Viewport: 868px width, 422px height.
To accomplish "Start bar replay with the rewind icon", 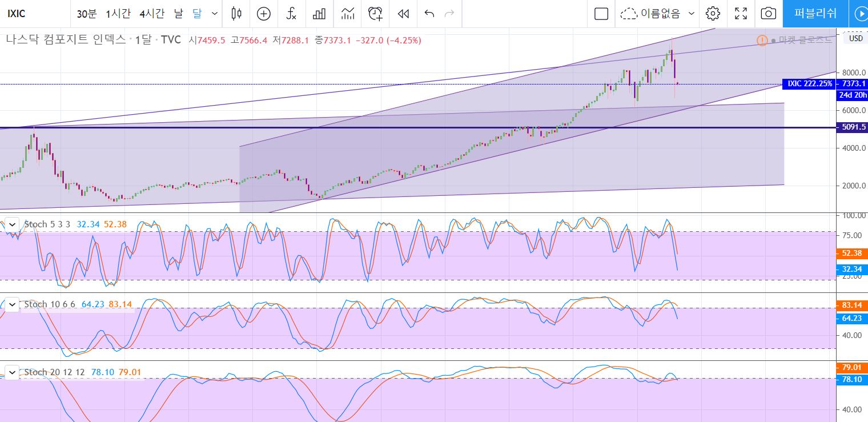I will pos(403,14).
